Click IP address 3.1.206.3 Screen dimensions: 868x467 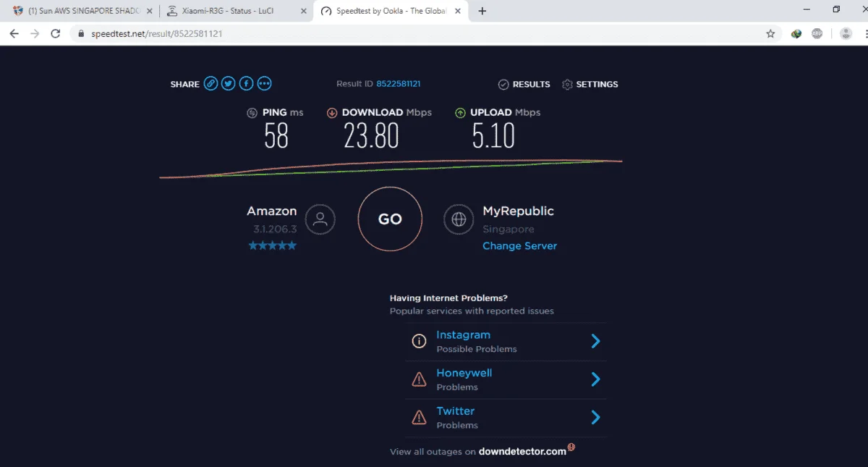pos(275,229)
